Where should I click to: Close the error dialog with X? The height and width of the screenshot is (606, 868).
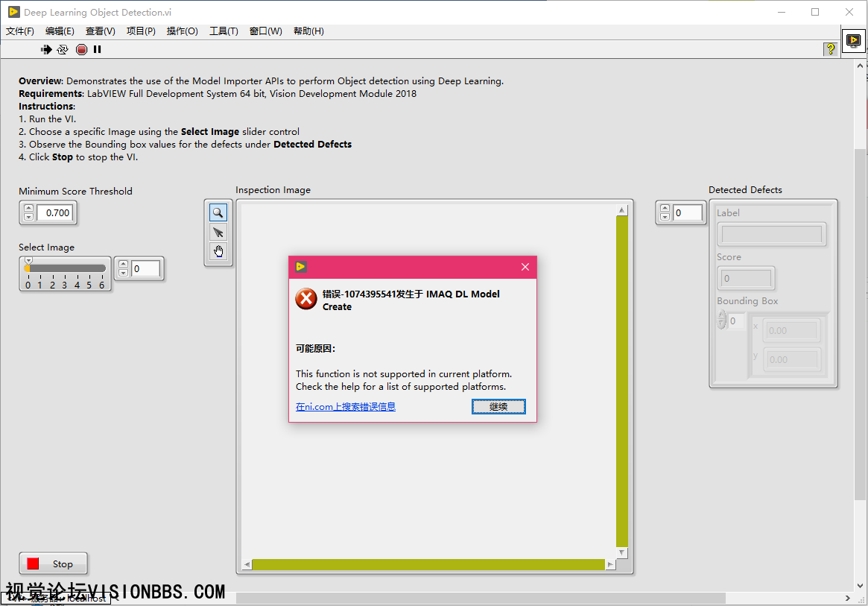(525, 267)
